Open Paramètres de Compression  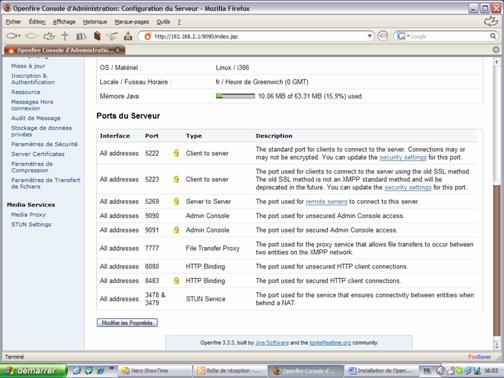[x=32, y=167]
